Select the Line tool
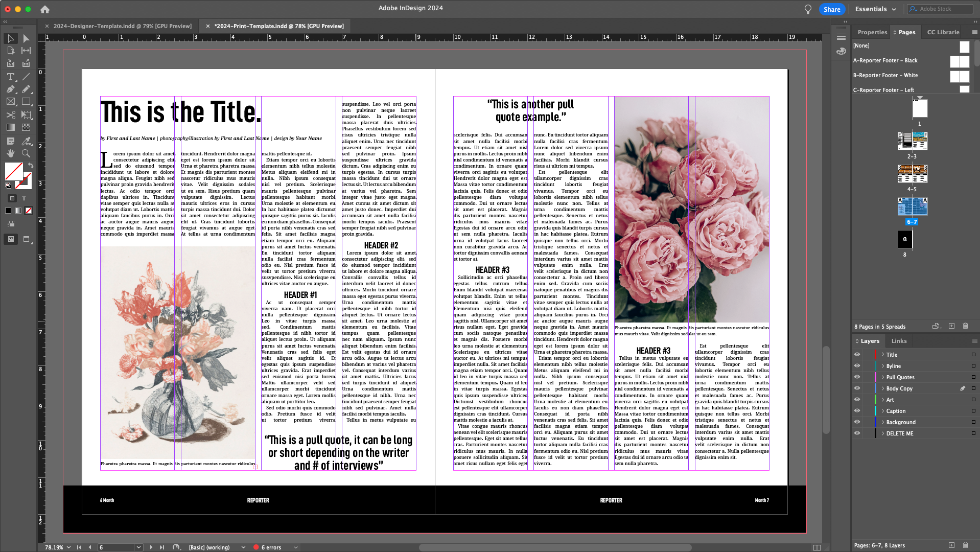The image size is (980, 552). pyautogui.click(x=26, y=77)
